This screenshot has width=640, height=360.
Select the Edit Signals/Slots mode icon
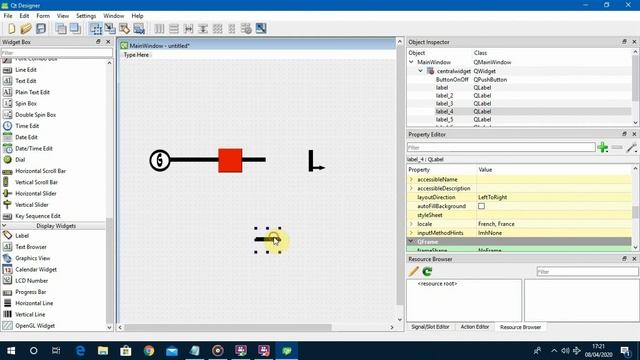click(110, 29)
